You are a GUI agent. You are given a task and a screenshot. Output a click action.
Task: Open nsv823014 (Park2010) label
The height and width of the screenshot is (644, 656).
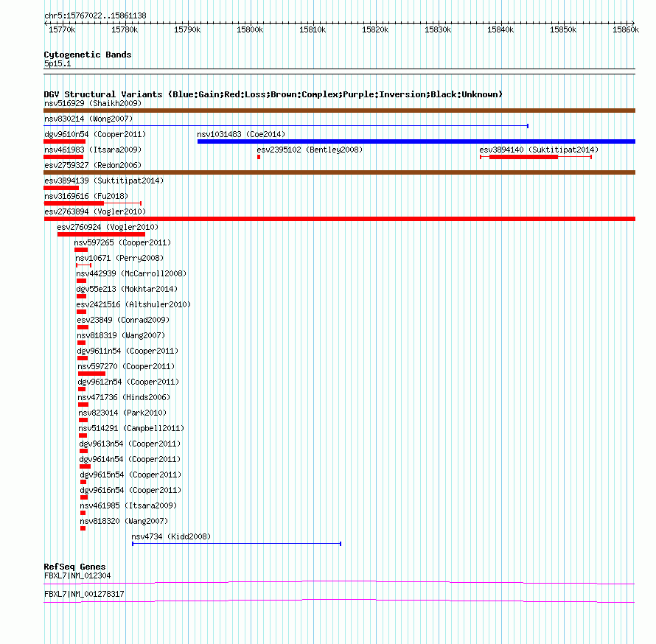pyautogui.click(x=122, y=413)
